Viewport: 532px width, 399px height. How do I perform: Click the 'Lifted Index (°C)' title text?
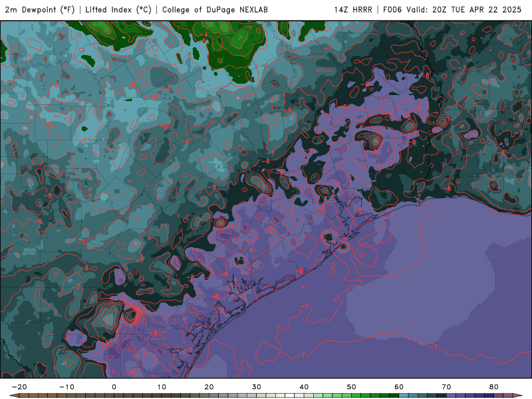[118, 9]
